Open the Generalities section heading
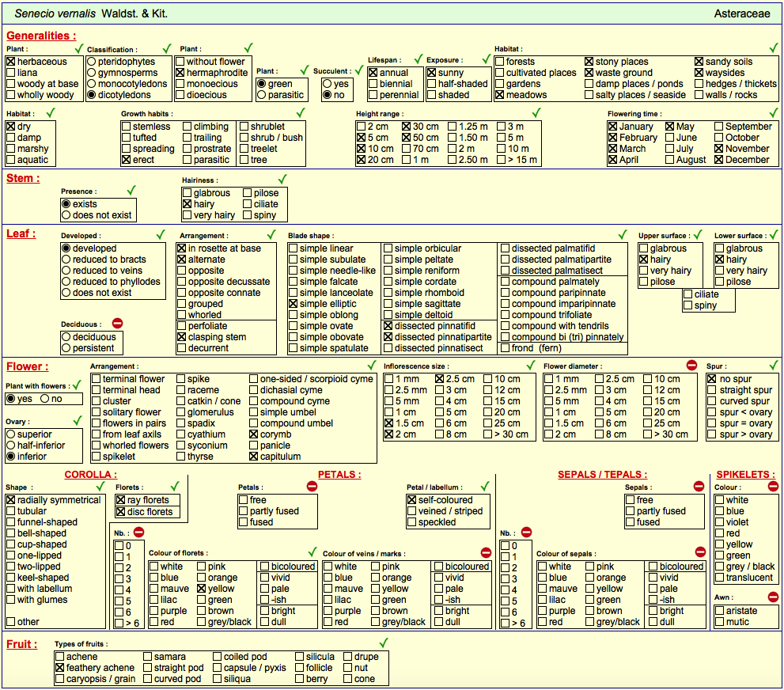784x690 pixels. (41, 36)
